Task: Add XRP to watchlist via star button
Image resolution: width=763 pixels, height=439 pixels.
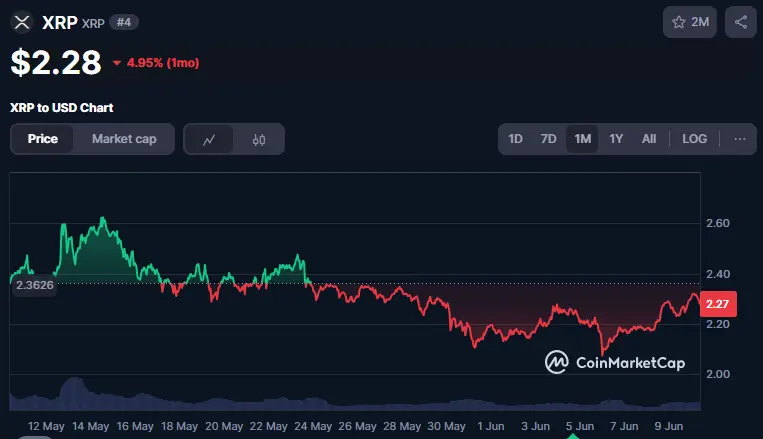Action: click(690, 22)
